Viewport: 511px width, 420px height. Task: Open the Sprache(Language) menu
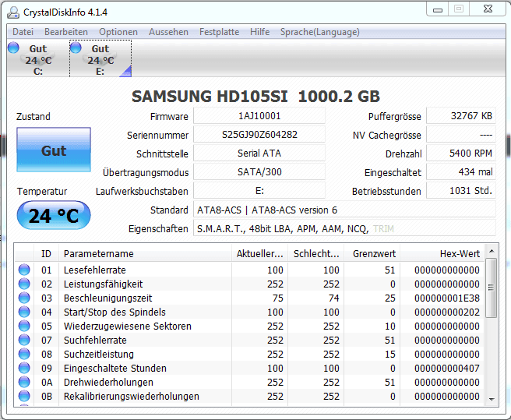coord(319,32)
